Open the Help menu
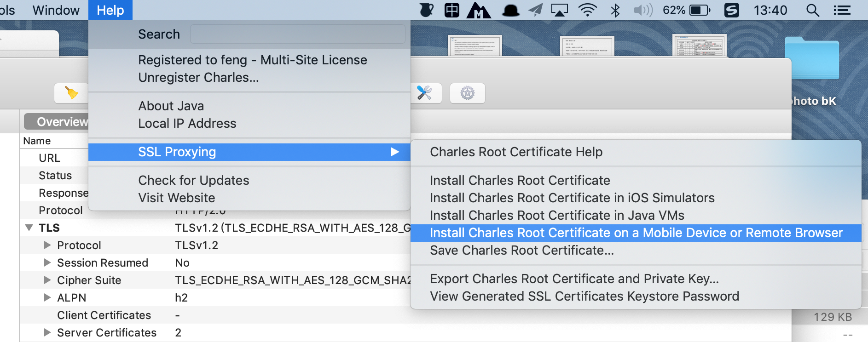Viewport: 868px width, 342px height. [110, 10]
